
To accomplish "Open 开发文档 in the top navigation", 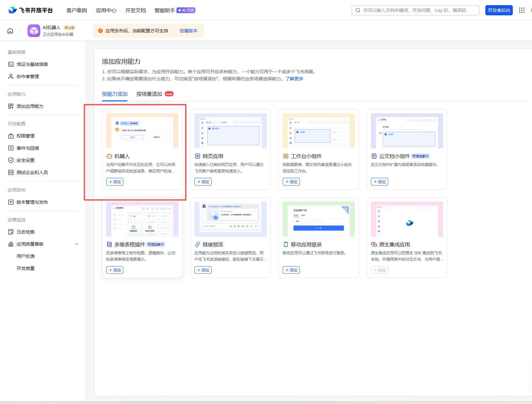I will tap(136, 10).
